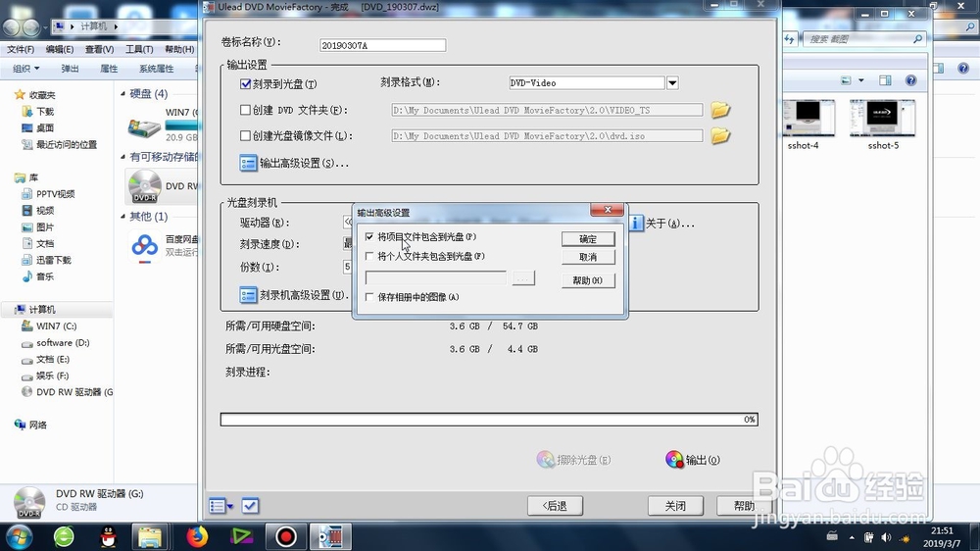Open the Edit(E) menu in Explorer
The image size is (980, 551).
tap(60, 49)
